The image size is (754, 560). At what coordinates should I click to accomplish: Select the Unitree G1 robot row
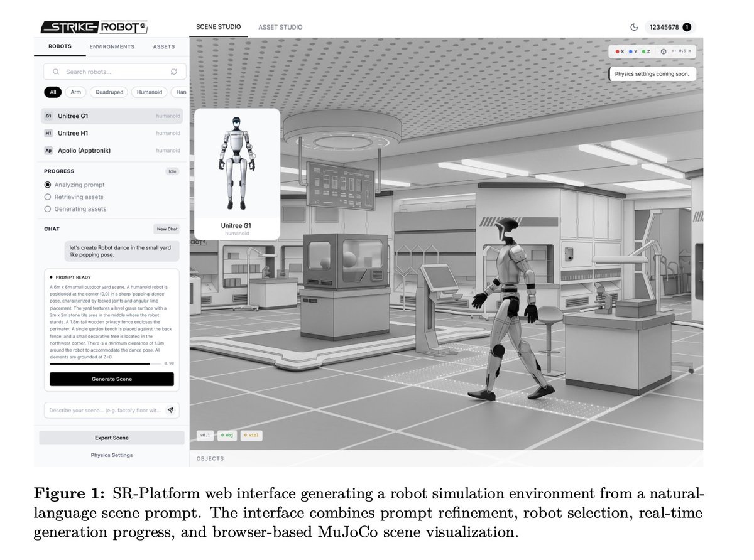(x=112, y=116)
